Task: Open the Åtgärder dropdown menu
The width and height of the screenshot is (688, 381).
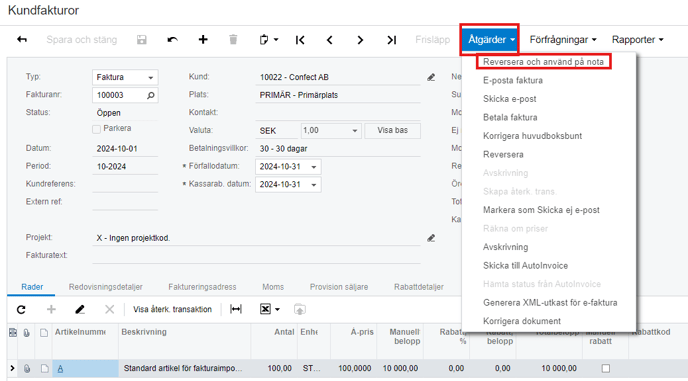Action: [490, 40]
